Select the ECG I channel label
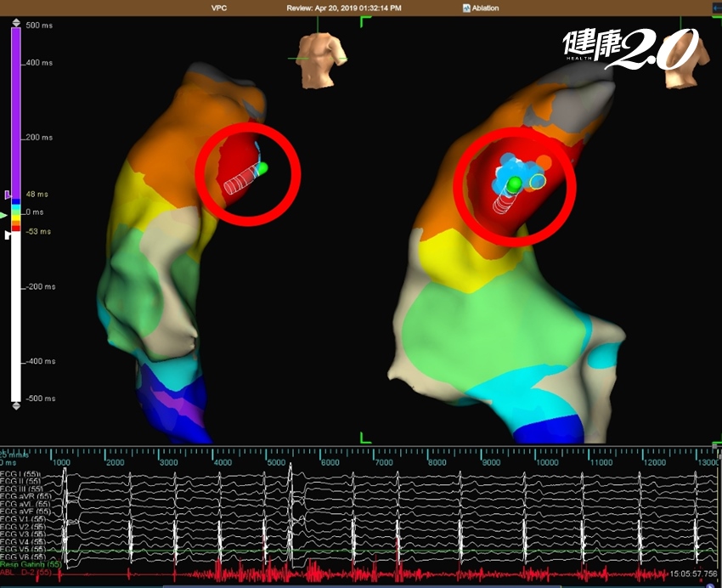This screenshot has width=722, height=588. point(20,472)
